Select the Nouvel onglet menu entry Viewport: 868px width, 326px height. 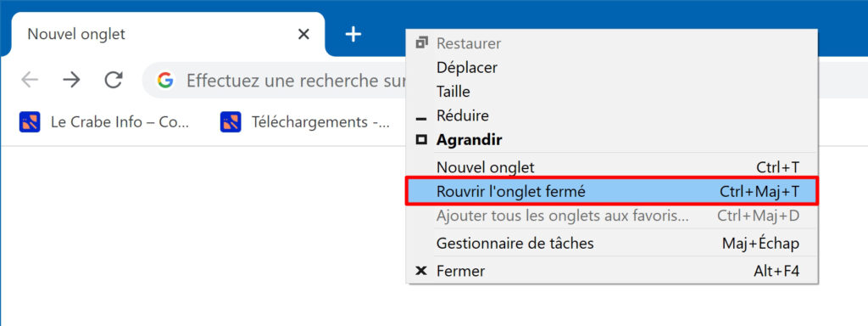point(612,167)
